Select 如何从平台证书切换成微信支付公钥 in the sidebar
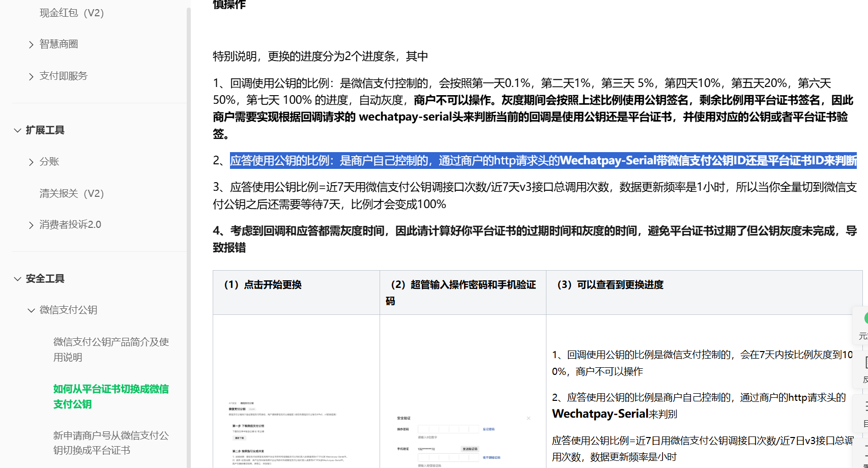This screenshot has height=468, width=868. coord(111,396)
